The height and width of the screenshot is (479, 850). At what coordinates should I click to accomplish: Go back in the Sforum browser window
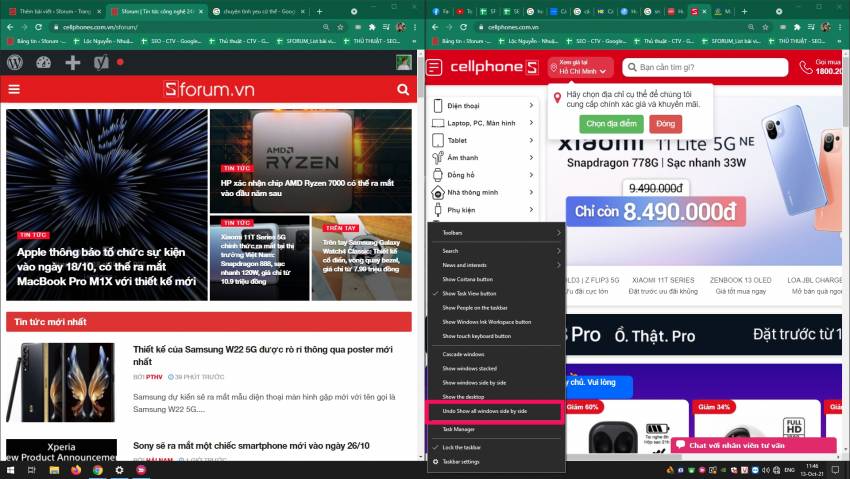10,27
